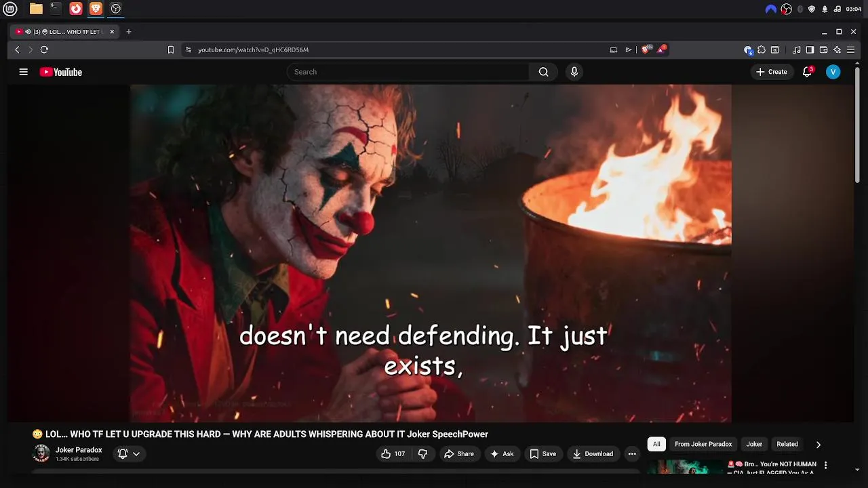
Task: Open the Linux Mint start menu
Action: coord(10,9)
